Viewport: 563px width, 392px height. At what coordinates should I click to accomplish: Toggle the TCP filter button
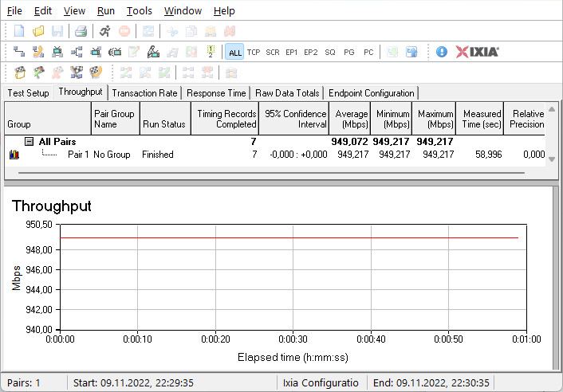[x=254, y=53]
